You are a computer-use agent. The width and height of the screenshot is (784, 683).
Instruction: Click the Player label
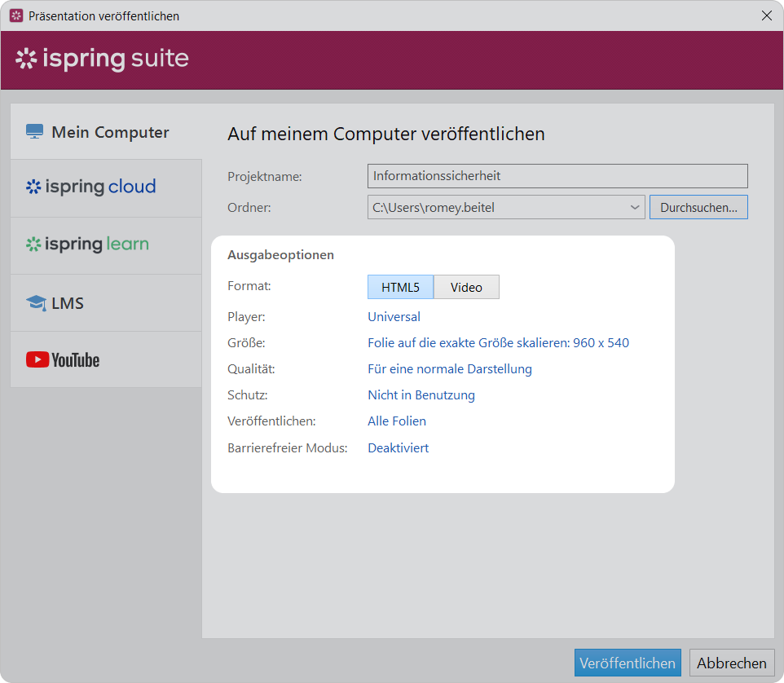point(246,317)
